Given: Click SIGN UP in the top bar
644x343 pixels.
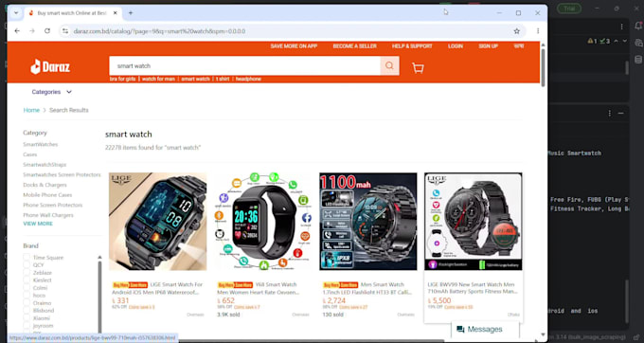Looking at the screenshot, I should 489,46.
